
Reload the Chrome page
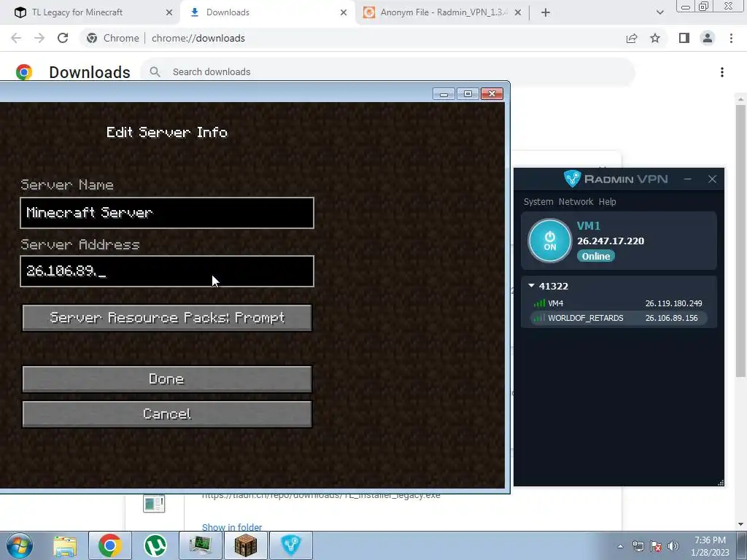63,38
